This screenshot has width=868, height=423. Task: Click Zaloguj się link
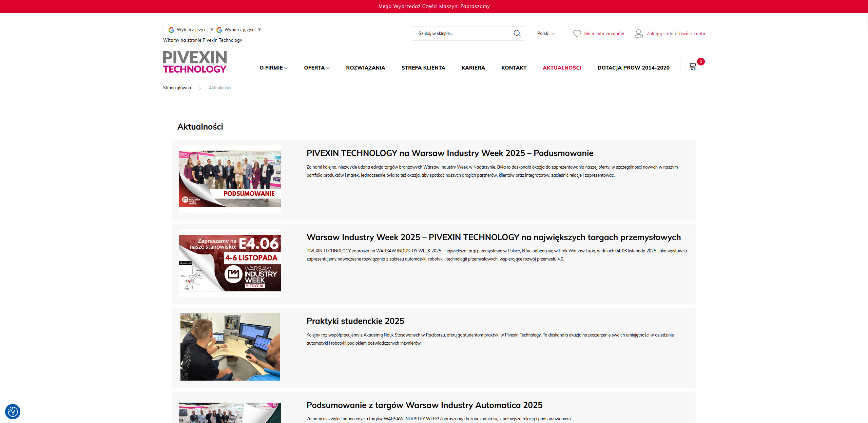coord(658,34)
